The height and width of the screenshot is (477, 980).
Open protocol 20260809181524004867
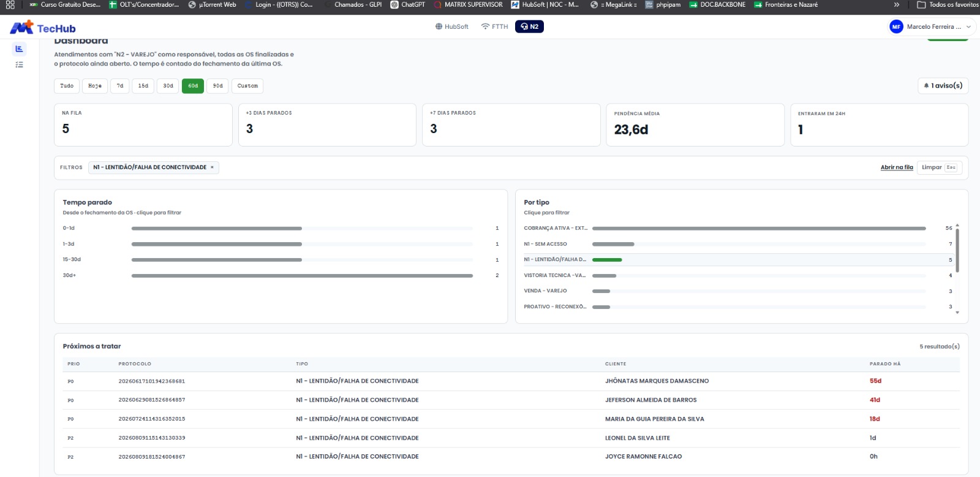click(x=152, y=457)
